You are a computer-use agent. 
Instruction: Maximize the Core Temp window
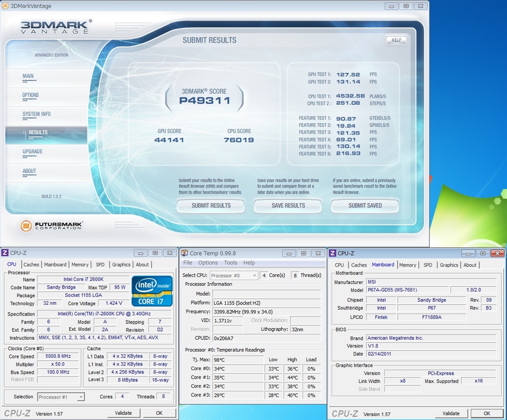click(304, 253)
